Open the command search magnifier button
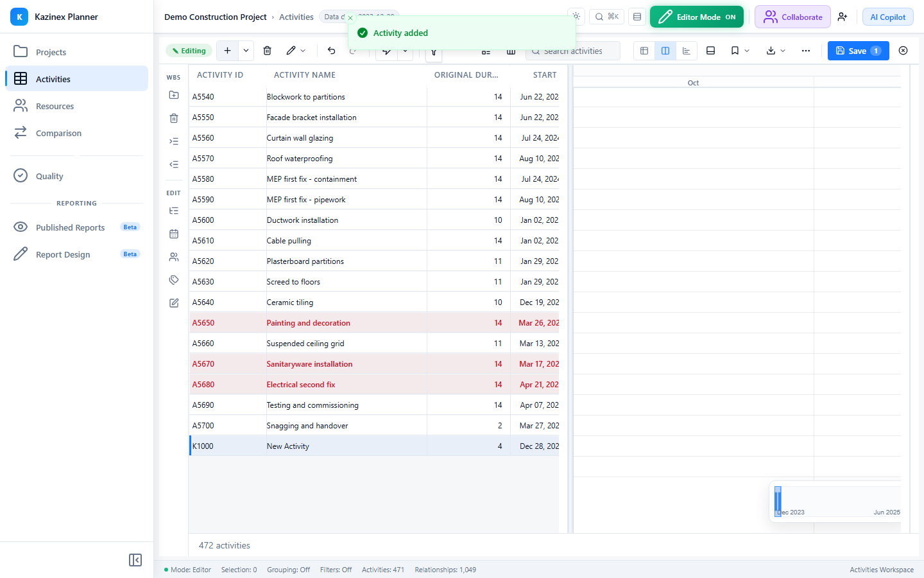924x578 pixels. 606,17
